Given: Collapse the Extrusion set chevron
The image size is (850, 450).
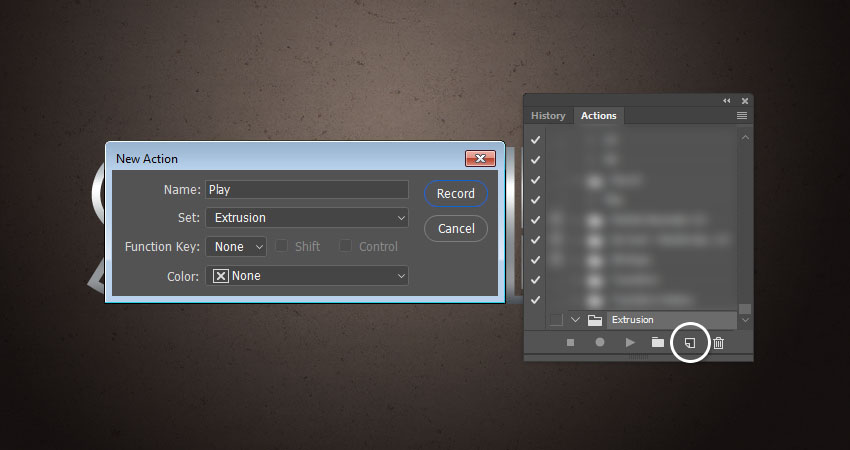Looking at the screenshot, I should (x=576, y=320).
